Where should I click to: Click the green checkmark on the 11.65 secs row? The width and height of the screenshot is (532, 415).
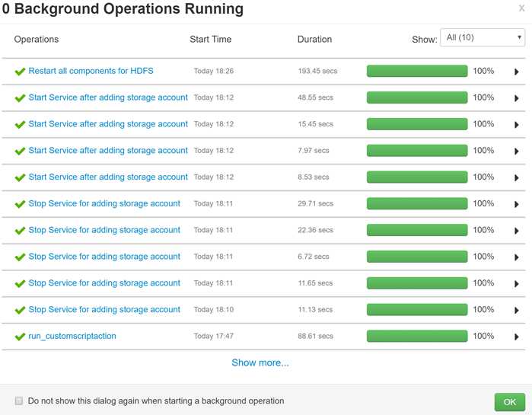20,283
